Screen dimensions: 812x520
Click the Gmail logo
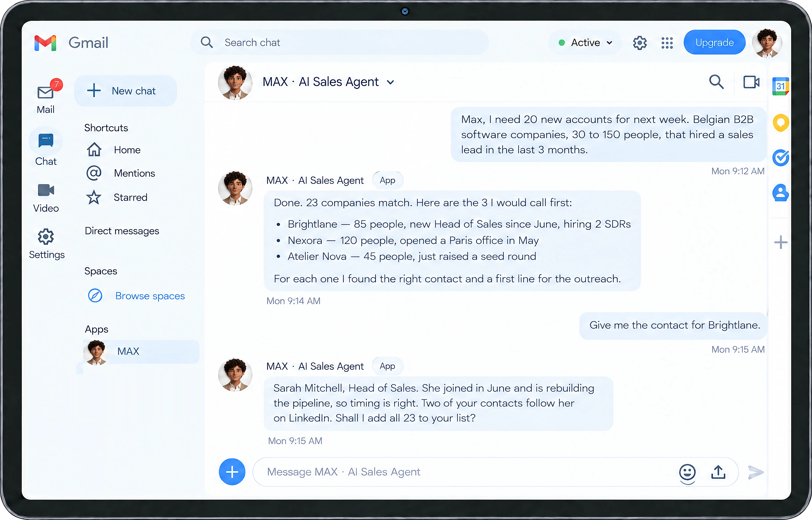71,43
